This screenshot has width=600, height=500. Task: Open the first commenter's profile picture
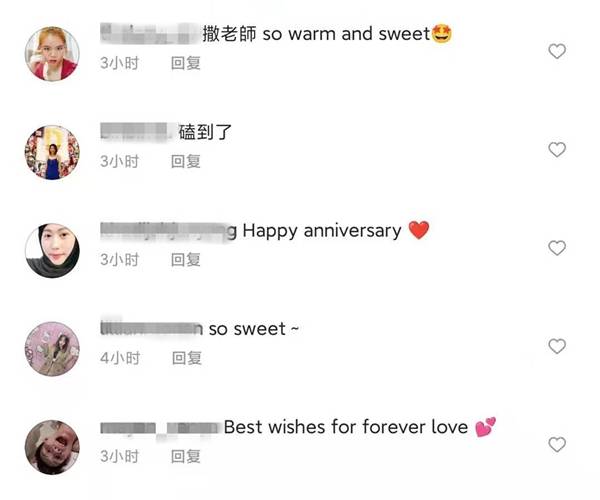point(52,54)
